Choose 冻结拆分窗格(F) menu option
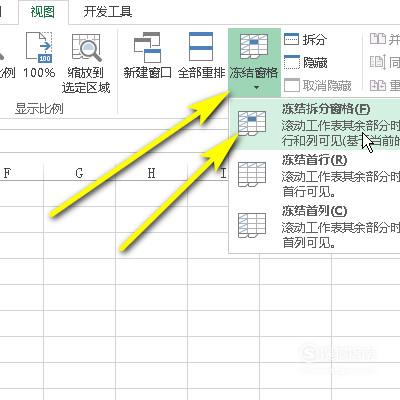 click(315, 124)
